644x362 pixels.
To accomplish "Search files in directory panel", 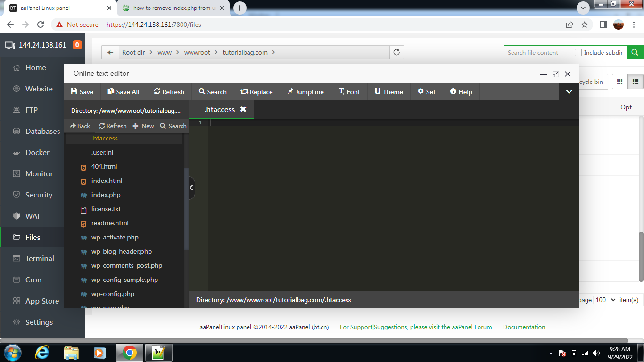I will pyautogui.click(x=173, y=126).
